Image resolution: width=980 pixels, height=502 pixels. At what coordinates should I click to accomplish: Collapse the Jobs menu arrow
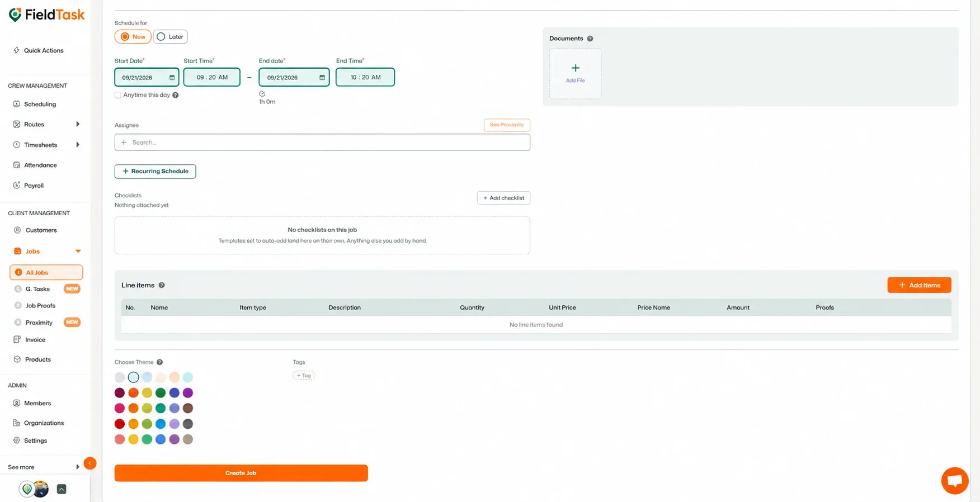[78, 251]
